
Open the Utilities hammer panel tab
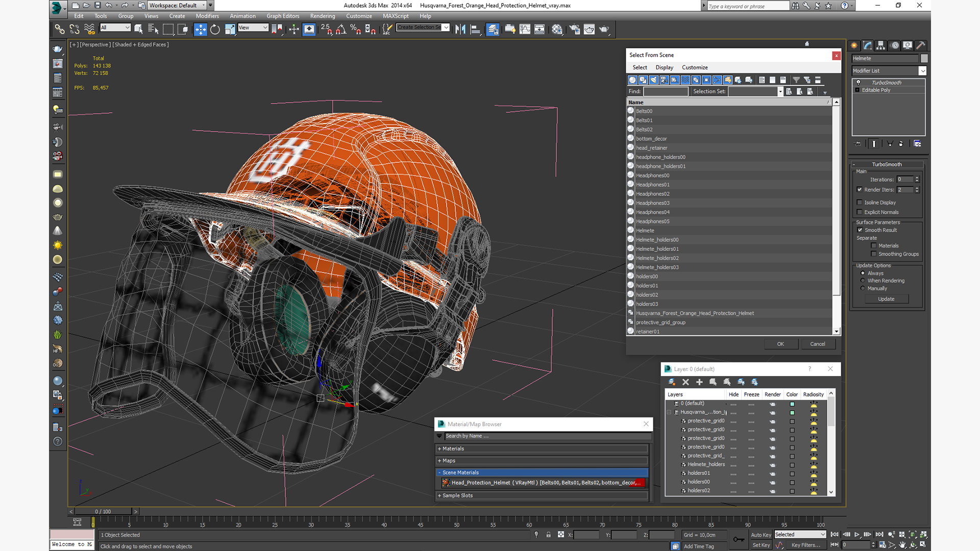920,45
